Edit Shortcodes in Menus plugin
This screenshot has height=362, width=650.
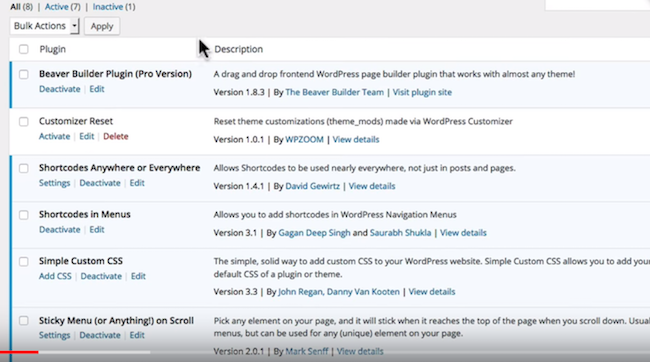[97, 230]
